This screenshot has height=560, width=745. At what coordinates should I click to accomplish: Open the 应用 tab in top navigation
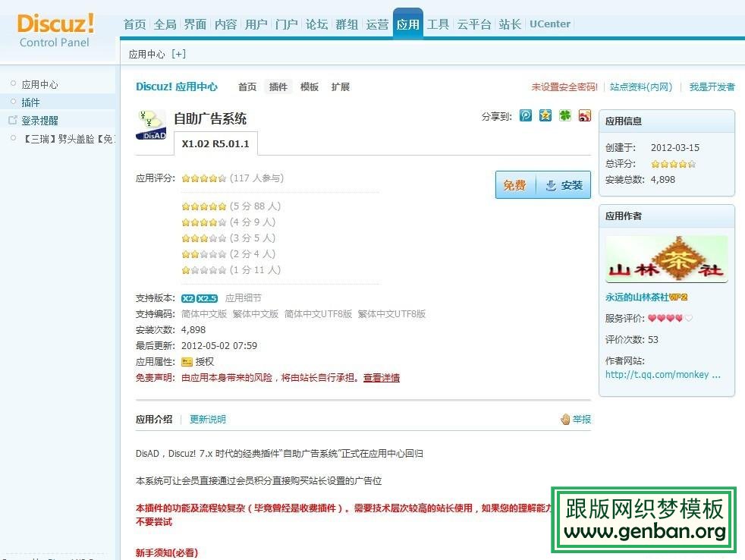coord(407,24)
